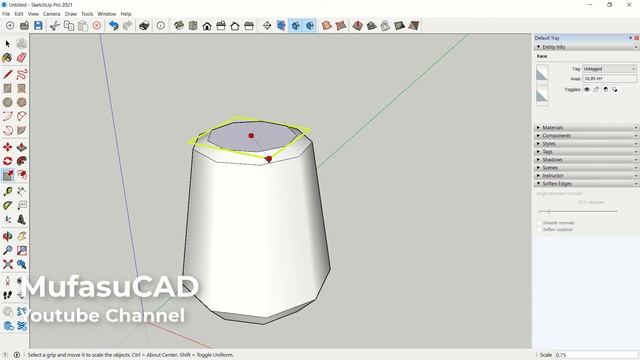Click the back face material swatch
This screenshot has width=640, height=360.
click(x=542, y=96)
